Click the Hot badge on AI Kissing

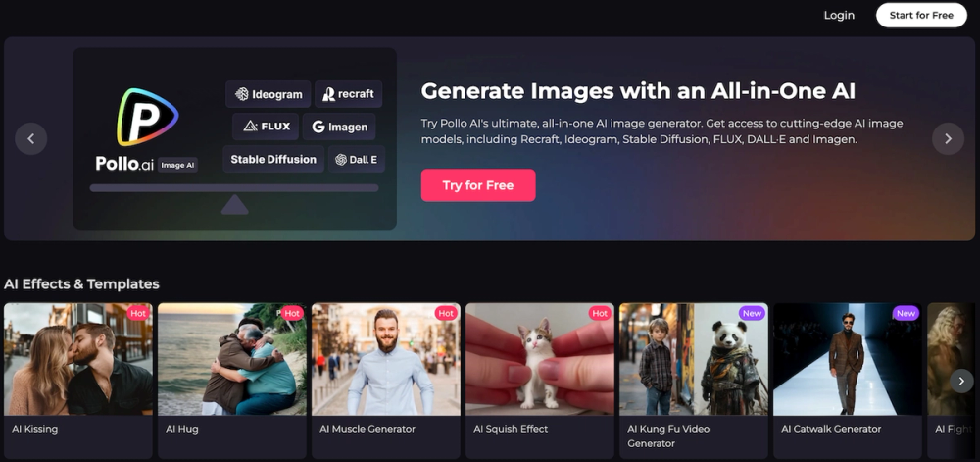[x=138, y=313]
